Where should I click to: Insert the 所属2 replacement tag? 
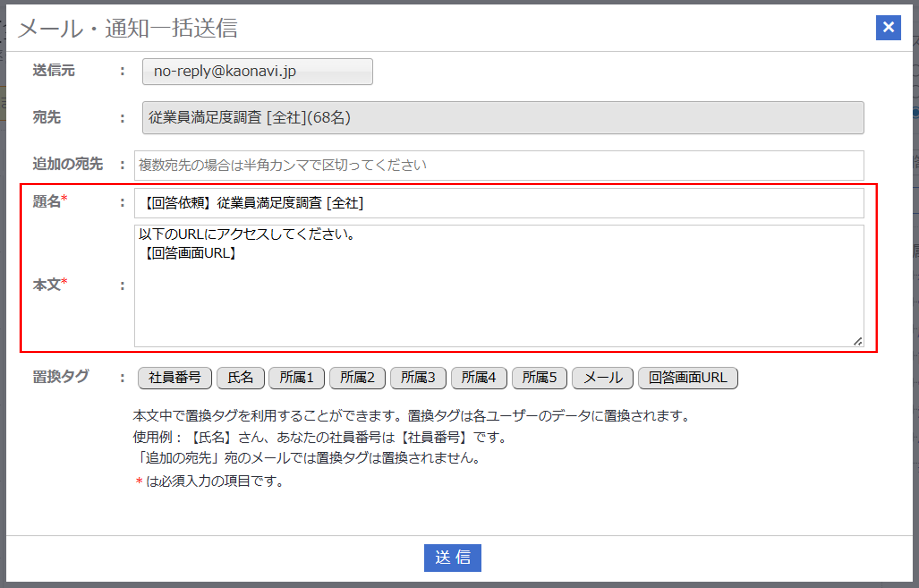click(357, 378)
